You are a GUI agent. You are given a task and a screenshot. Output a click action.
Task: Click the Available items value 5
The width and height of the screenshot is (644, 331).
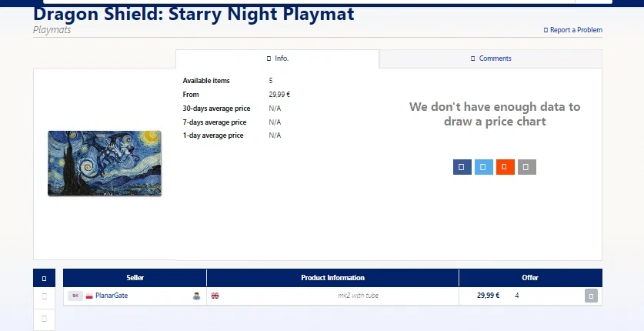[x=271, y=81]
